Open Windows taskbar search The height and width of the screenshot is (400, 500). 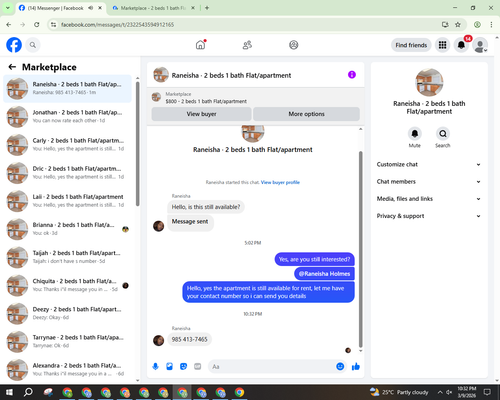coord(28,392)
